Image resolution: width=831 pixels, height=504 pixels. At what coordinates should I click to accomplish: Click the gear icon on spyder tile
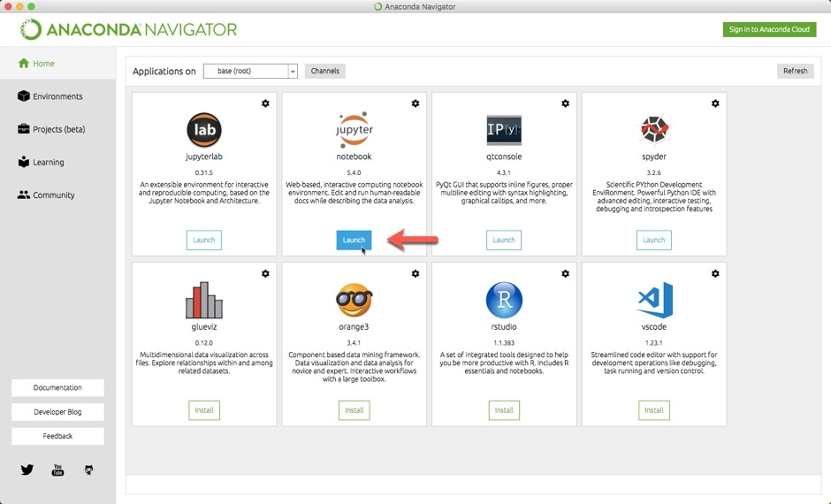tap(715, 103)
